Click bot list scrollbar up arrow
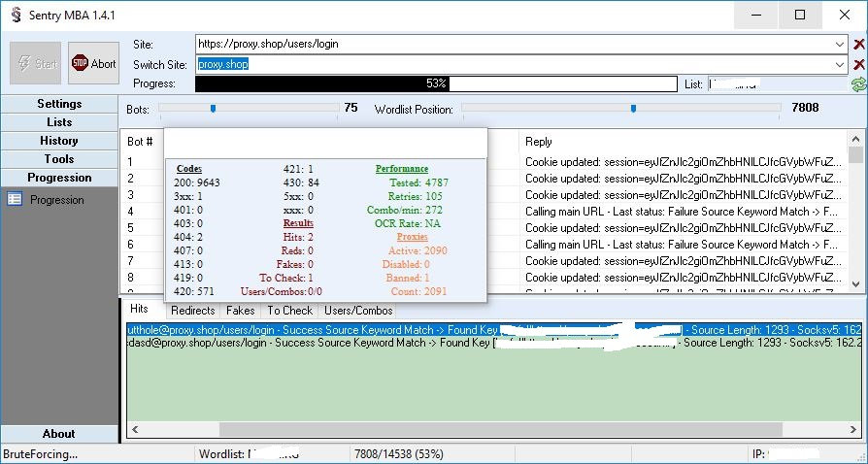 pyautogui.click(x=855, y=139)
